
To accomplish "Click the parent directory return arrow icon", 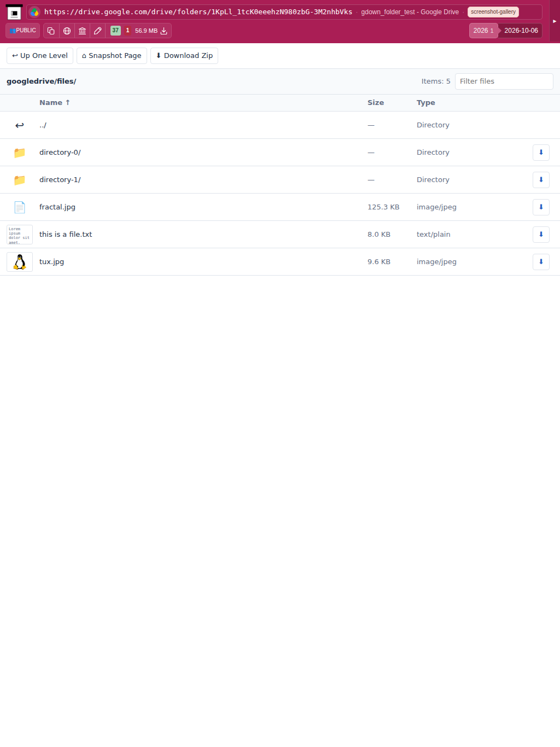I will [x=20, y=125].
